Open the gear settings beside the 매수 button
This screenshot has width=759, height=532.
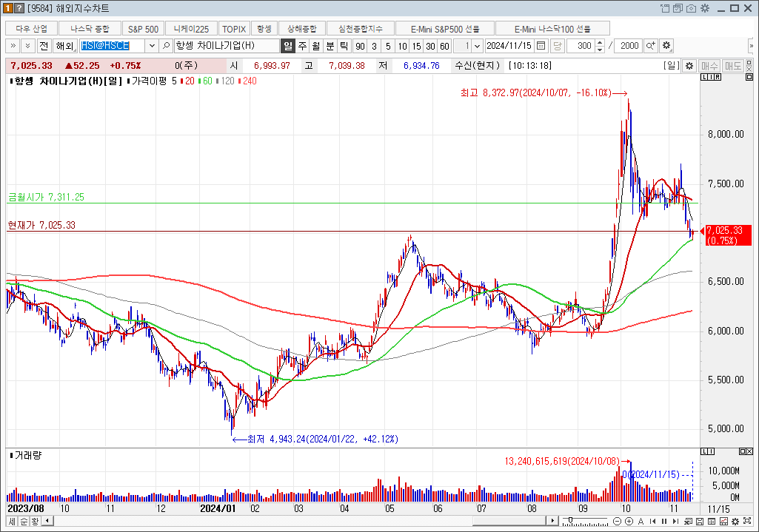coord(689,66)
